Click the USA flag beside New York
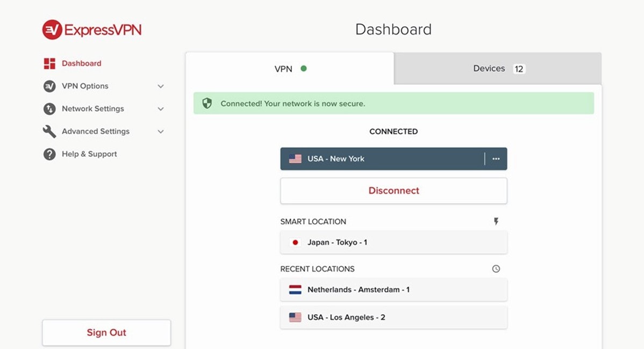The height and width of the screenshot is (349, 644). coord(295,159)
